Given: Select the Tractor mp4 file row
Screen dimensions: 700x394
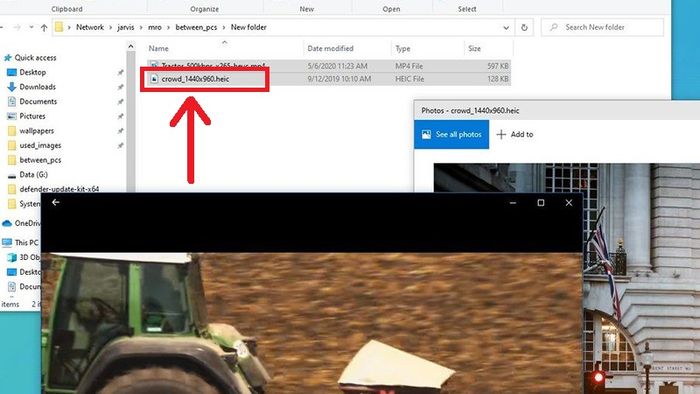Looking at the screenshot, I should (x=329, y=66).
